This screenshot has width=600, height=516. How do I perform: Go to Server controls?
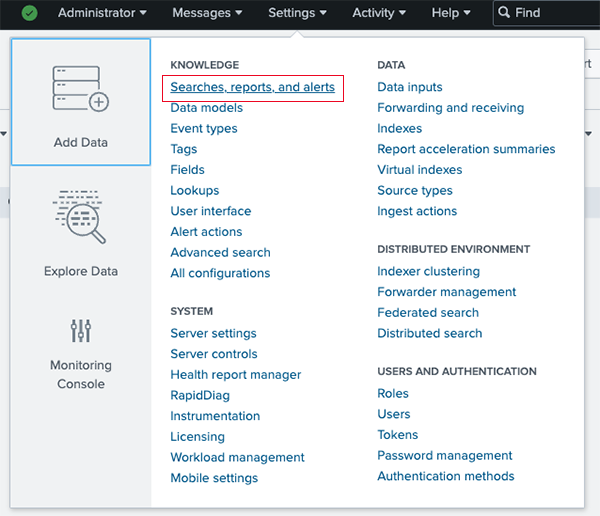click(x=214, y=354)
